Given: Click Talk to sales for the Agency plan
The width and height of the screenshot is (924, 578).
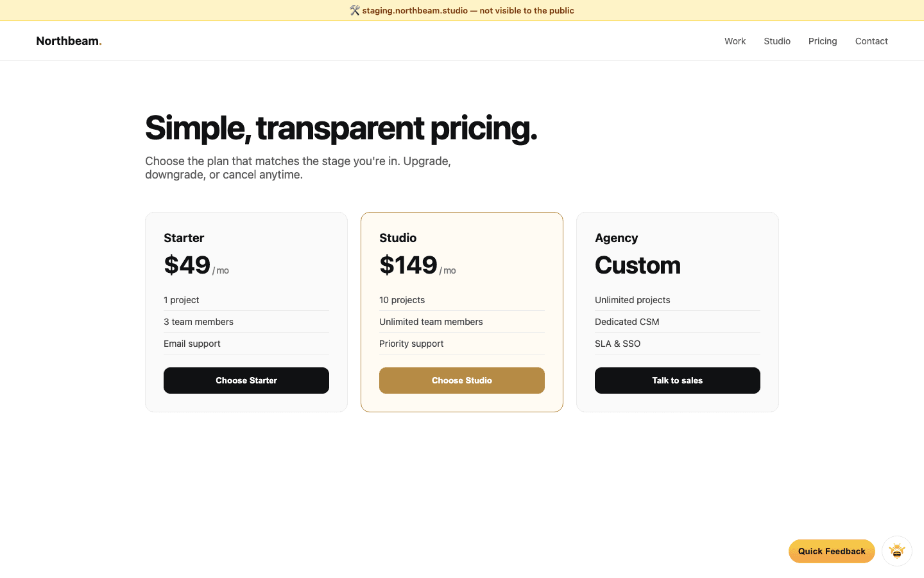Looking at the screenshot, I should 677,380.
